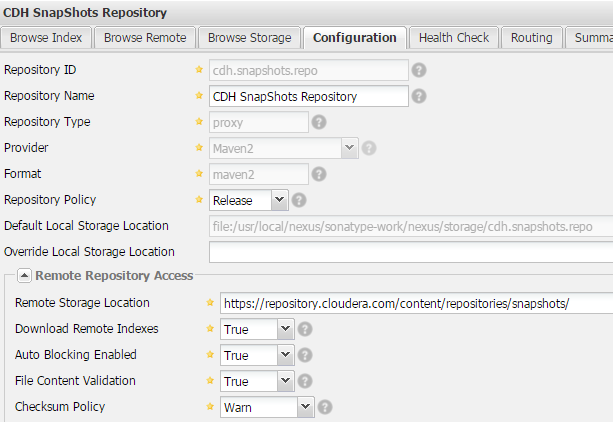Click the Repository Name input field

309,96
